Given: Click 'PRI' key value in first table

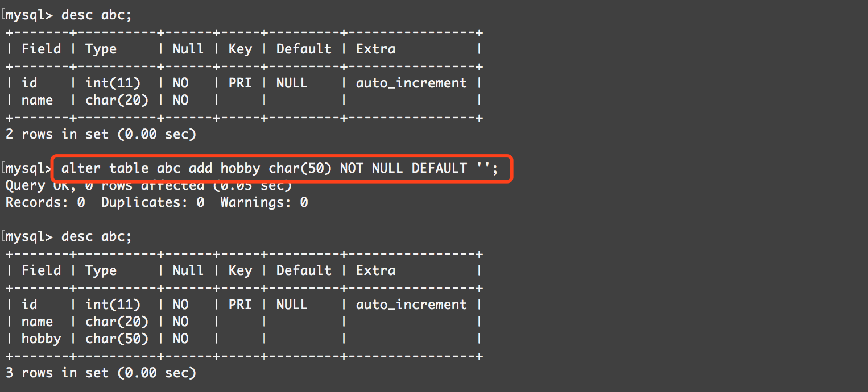Looking at the screenshot, I should pyautogui.click(x=240, y=84).
